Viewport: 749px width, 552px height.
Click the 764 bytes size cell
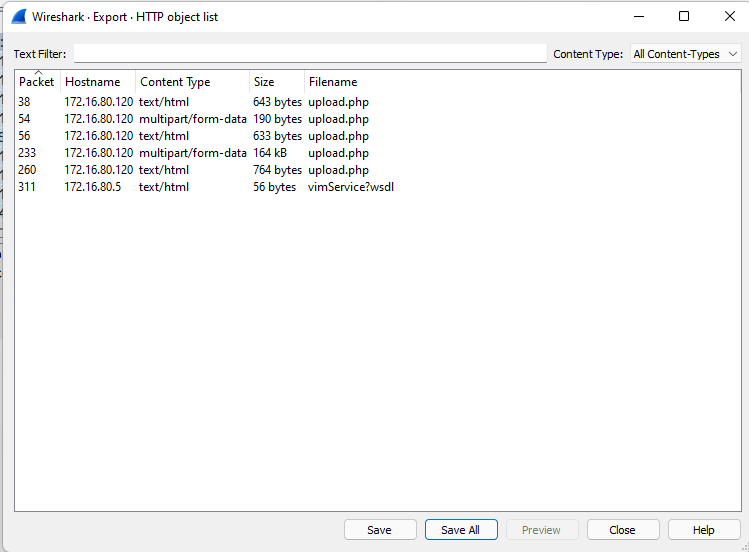pyautogui.click(x=277, y=170)
